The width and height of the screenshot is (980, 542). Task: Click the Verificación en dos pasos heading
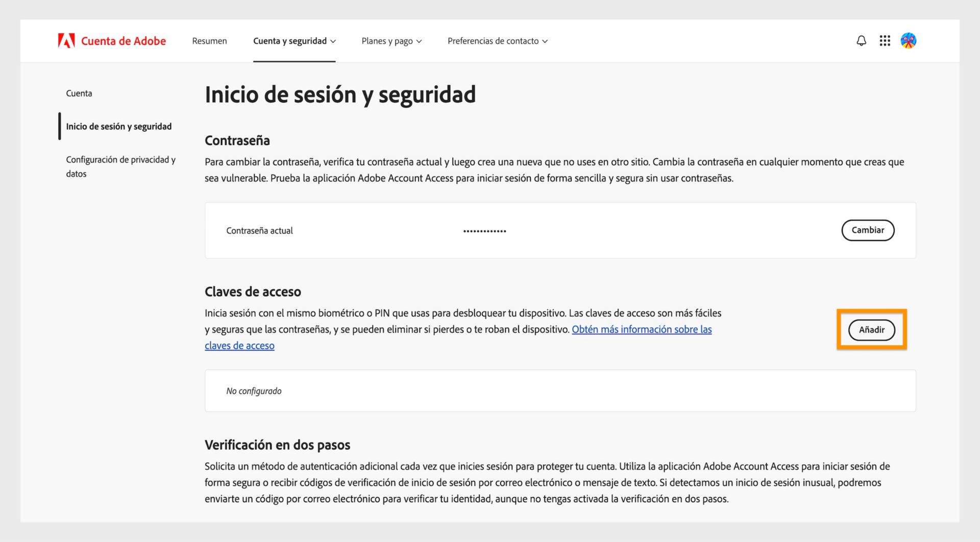[x=277, y=444]
